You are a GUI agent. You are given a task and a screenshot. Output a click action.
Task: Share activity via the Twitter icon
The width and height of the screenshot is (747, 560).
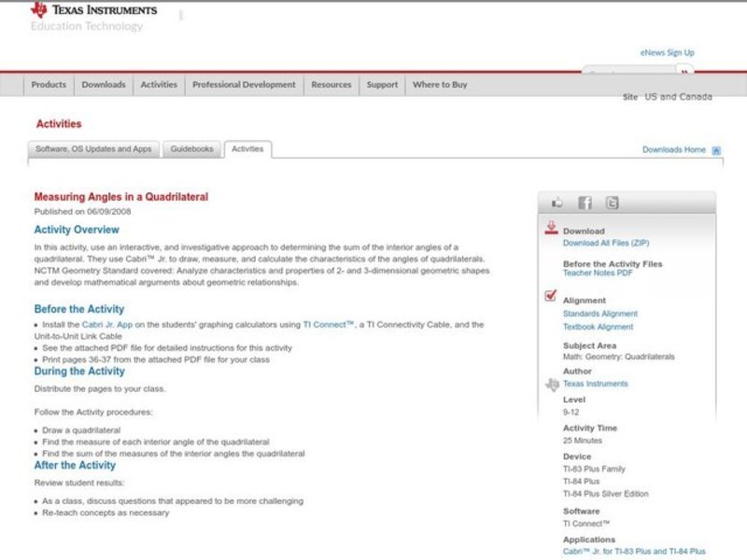coord(612,203)
